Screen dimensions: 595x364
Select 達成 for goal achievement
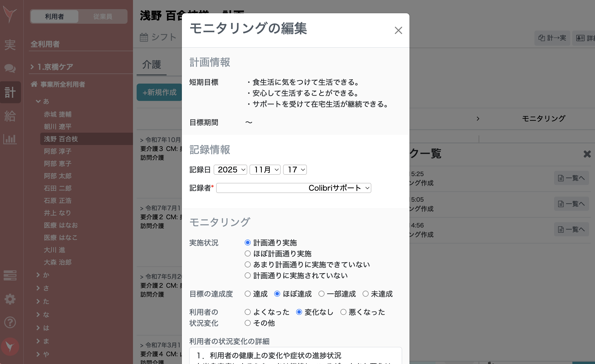pyautogui.click(x=247, y=294)
